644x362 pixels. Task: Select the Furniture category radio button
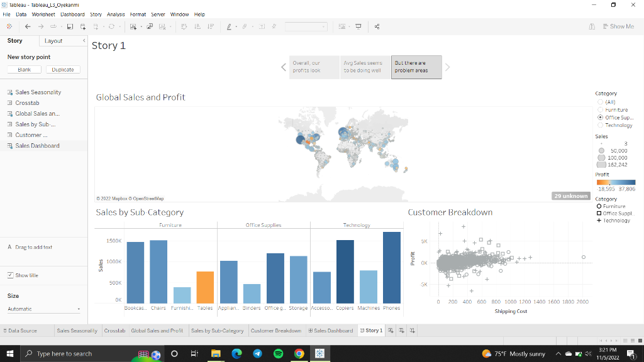pos(601,110)
